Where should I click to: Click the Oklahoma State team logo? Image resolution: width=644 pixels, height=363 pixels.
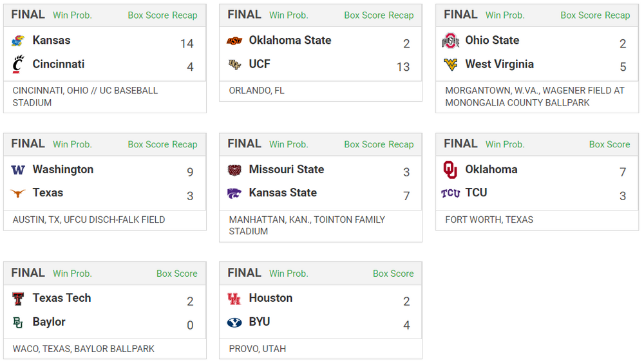tap(234, 41)
